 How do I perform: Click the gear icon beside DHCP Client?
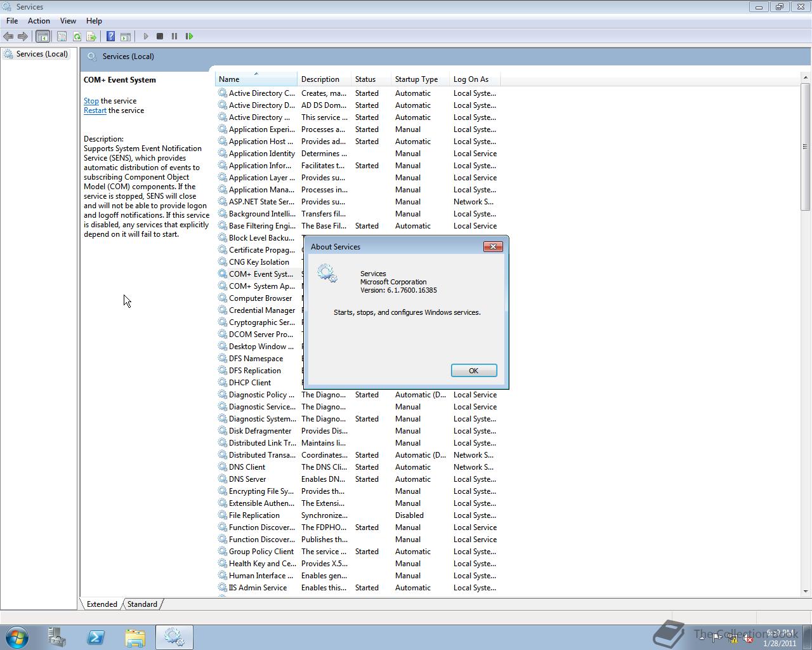pos(223,383)
